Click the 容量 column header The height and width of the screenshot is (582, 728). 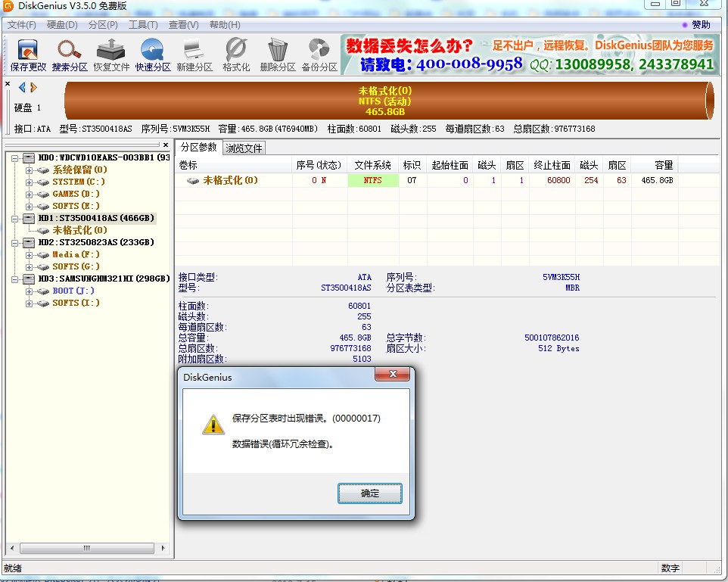pyautogui.click(x=655, y=165)
